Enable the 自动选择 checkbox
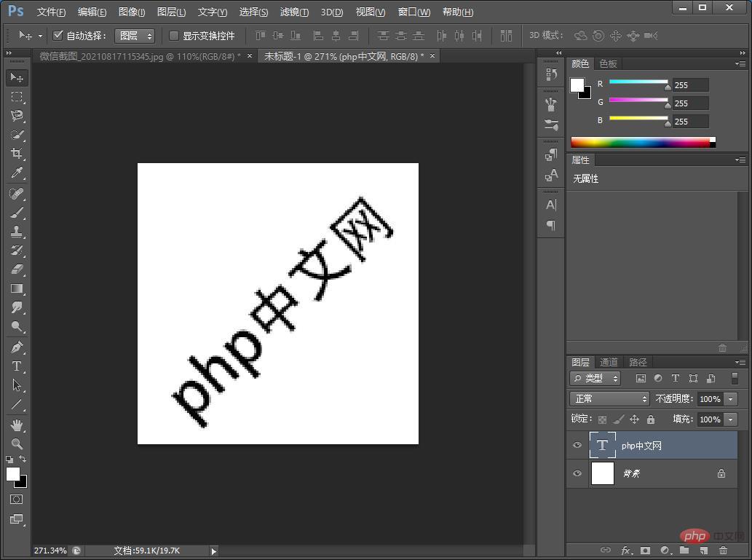 [58, 35]
